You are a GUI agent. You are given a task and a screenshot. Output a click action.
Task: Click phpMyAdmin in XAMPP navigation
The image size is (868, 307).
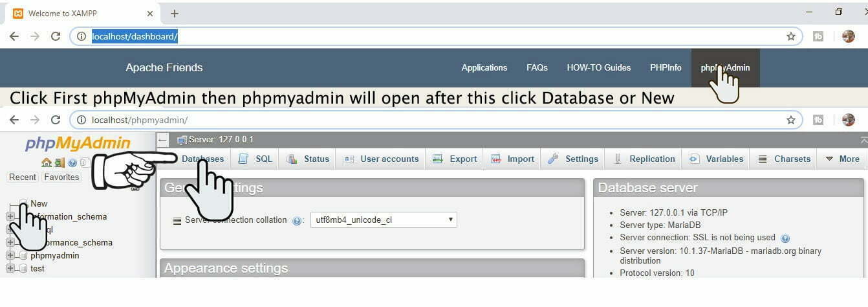coord(725,67)
